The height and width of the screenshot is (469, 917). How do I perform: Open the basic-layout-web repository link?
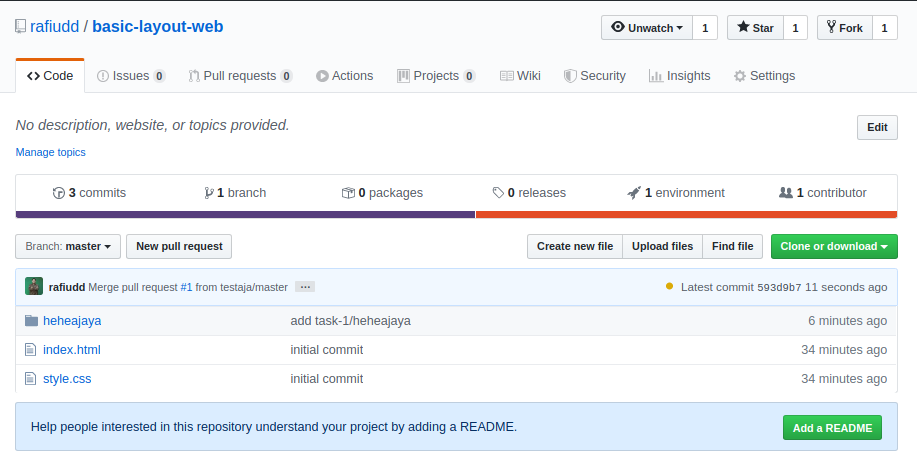pyautogui.click(x=158, y=27)
